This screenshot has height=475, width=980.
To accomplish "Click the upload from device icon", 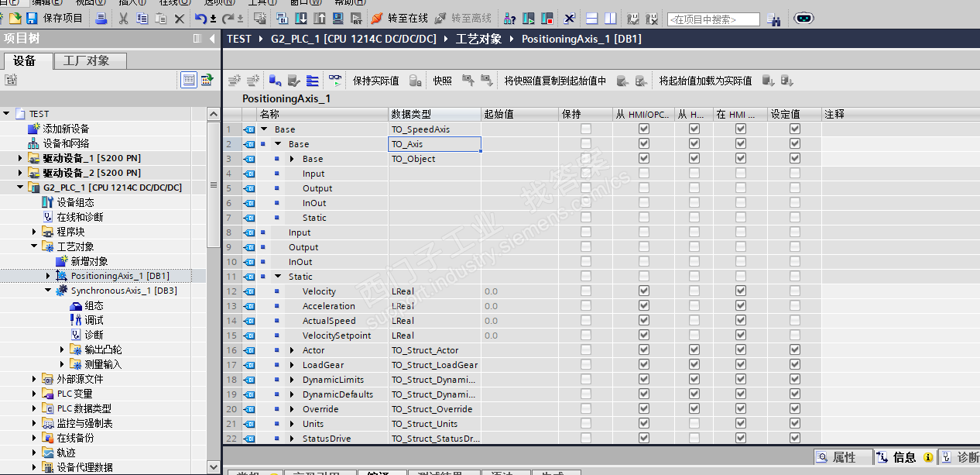I will (x=319, y=18).
